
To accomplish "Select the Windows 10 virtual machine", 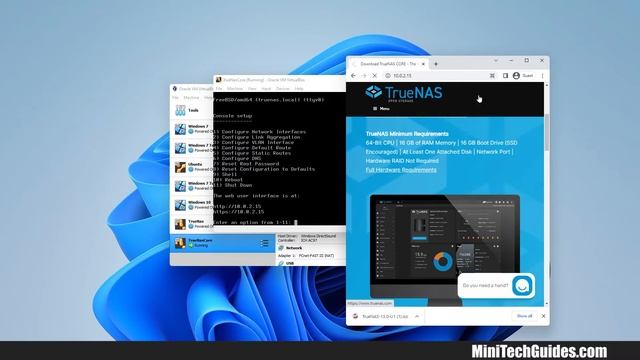I will [192, 205].
